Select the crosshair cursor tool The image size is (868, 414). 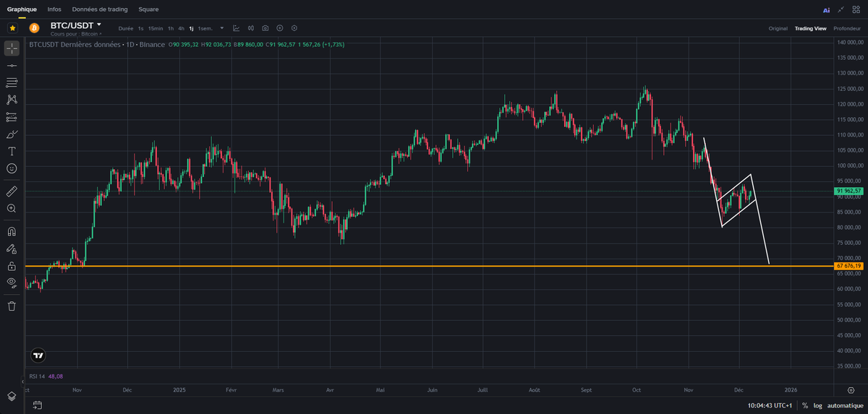[x=12, y=48]
